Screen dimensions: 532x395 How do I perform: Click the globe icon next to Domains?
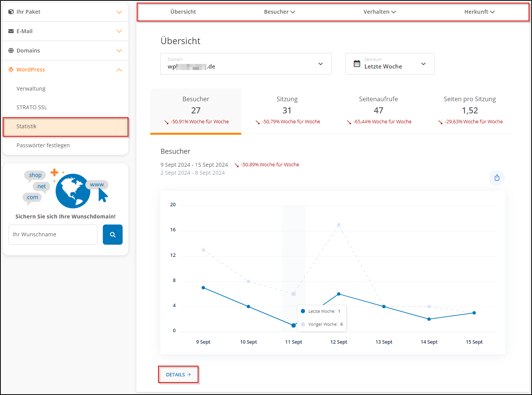coord(11,51)
